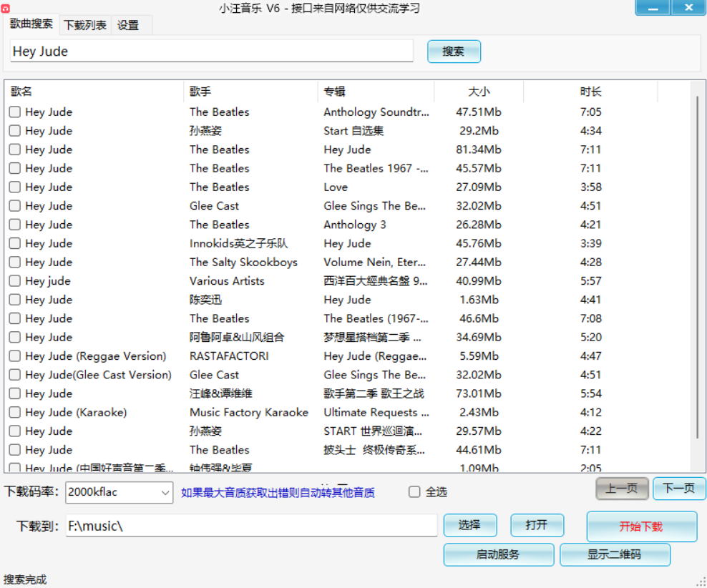
Task: Click 打开 download folder button
Action: click(x=537, y=525)
